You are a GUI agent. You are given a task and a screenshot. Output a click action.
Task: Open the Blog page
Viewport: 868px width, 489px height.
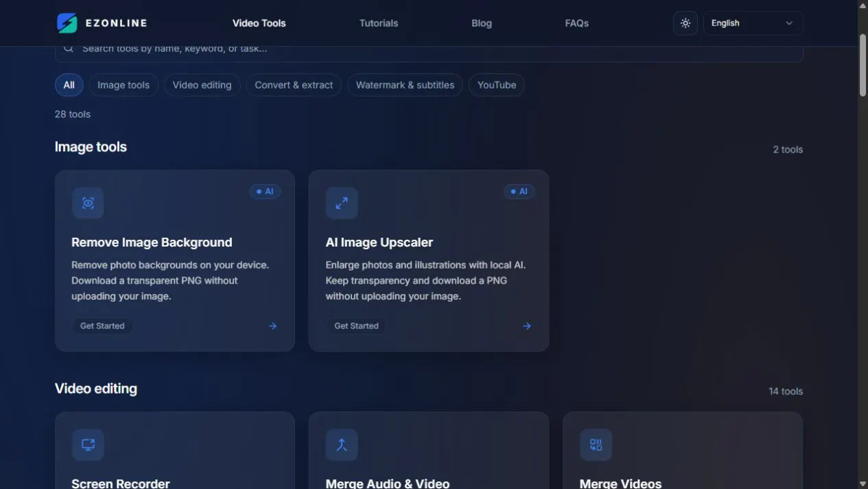coord(482,23)
